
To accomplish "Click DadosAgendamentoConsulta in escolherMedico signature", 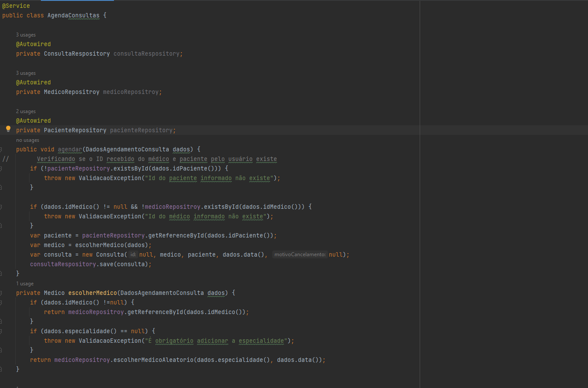I will pos(162,293).
